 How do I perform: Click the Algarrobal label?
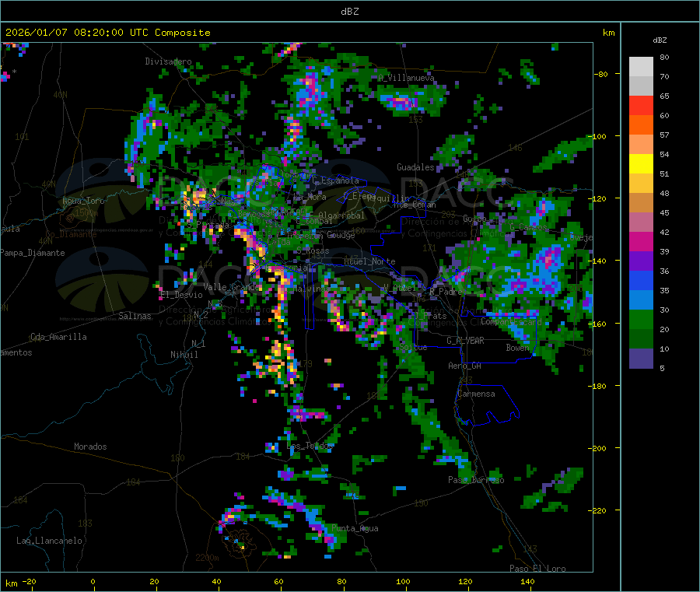point(341,215)
